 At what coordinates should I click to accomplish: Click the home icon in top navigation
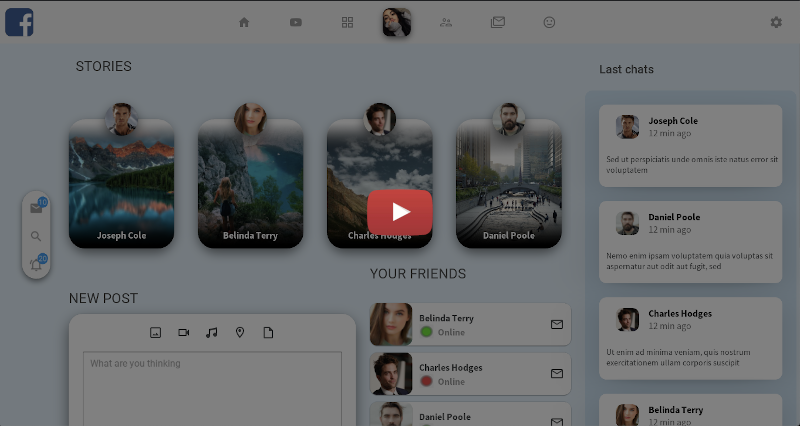point(244,22)
